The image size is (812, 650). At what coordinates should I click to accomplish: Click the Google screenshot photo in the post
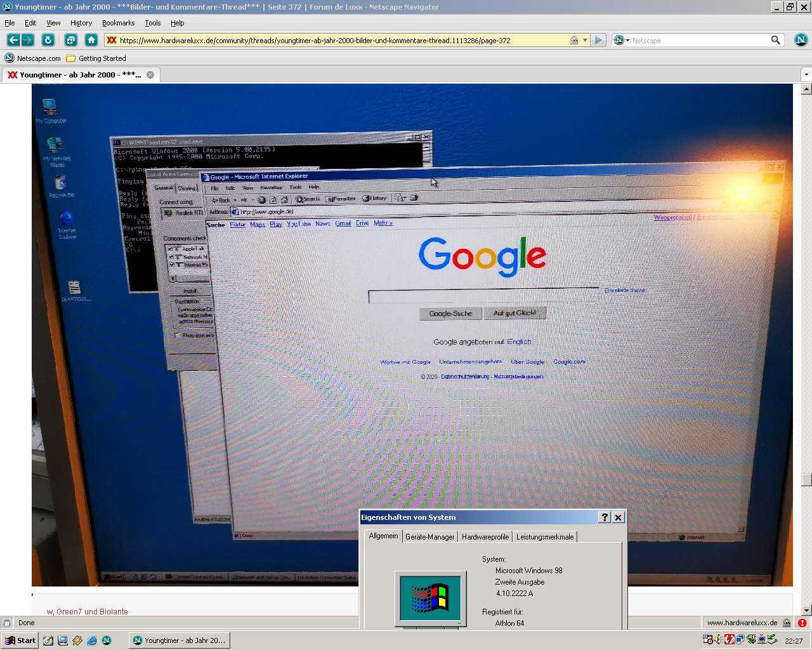tap(412, 335)
